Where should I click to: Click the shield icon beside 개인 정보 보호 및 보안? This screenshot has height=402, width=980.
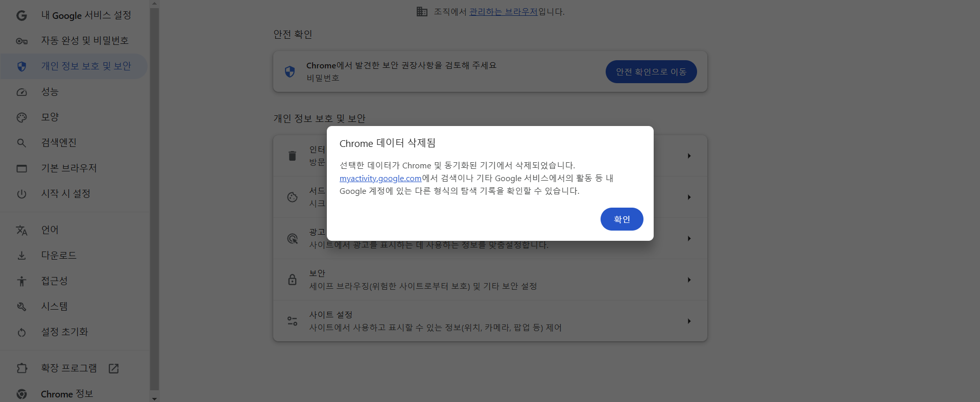[21, 66]
